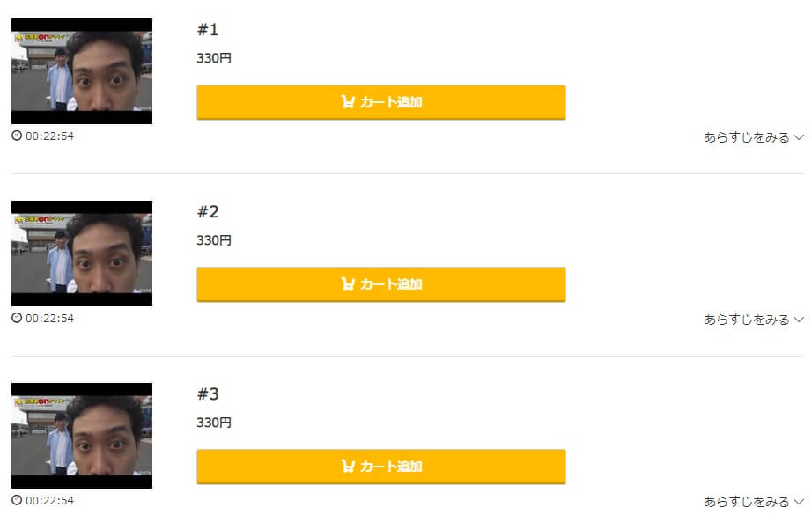Image resolution: width=812 pixels, height=515 pixels.
Task: Expand あらすじをみる chevron for episode #2
Action: point(799,320)
